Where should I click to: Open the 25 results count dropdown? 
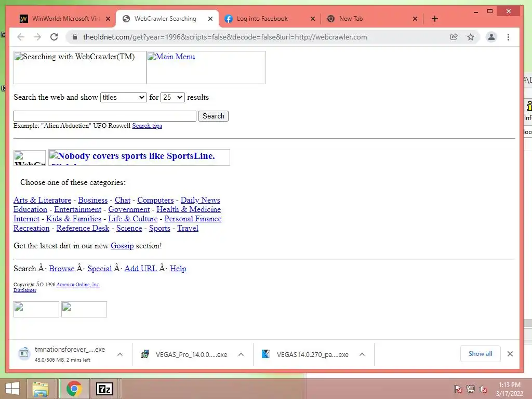pos(172,97)
